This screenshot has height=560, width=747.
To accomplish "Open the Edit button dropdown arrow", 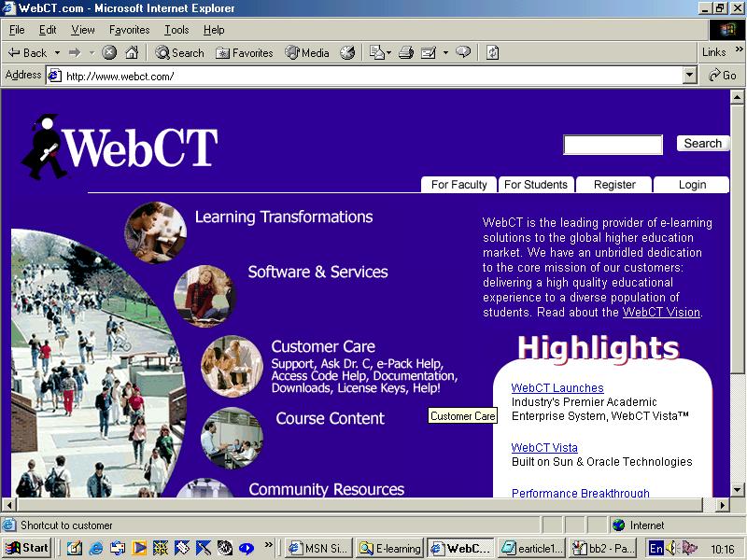I will (445, 53).
